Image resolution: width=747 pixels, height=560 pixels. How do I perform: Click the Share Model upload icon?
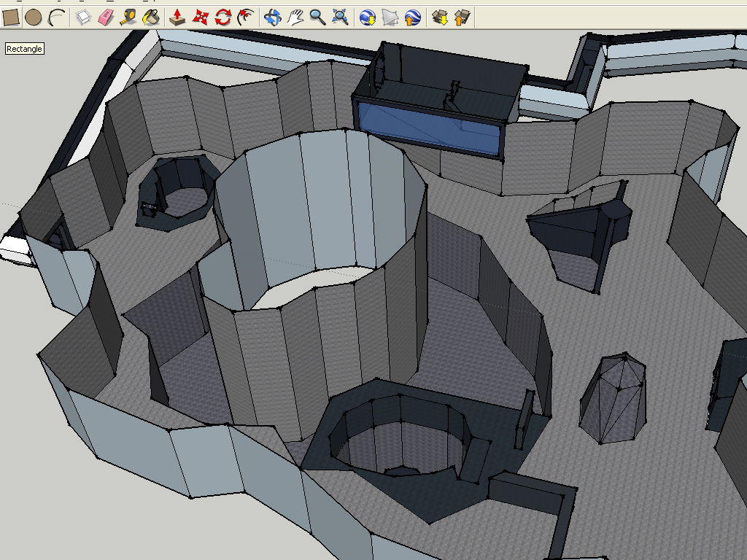tap(462, 17)
